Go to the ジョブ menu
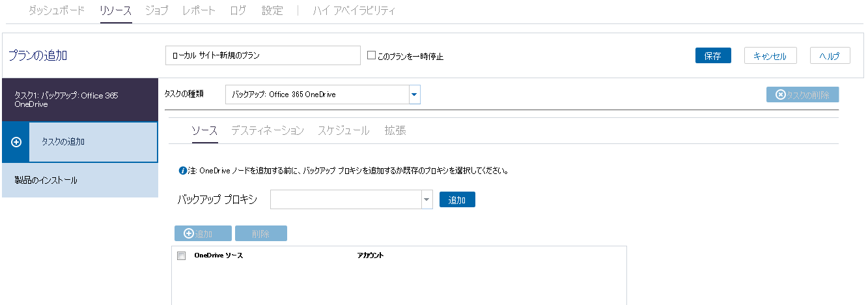The image size is (868, 305). (x=156, y=10)
